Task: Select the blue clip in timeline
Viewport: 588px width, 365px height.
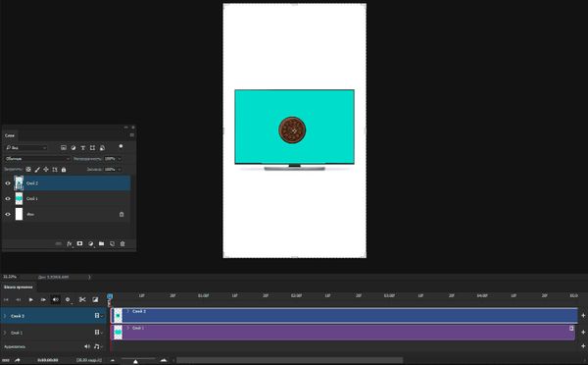Action: pyautogui.click(x=344, y=316)
